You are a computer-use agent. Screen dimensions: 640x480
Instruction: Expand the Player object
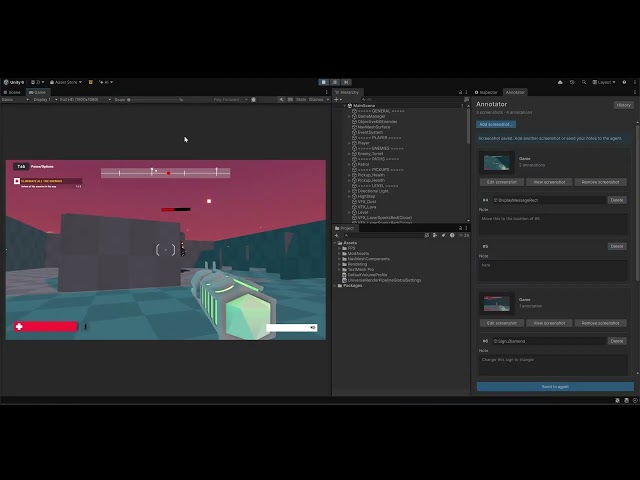(x=349, y=143)
